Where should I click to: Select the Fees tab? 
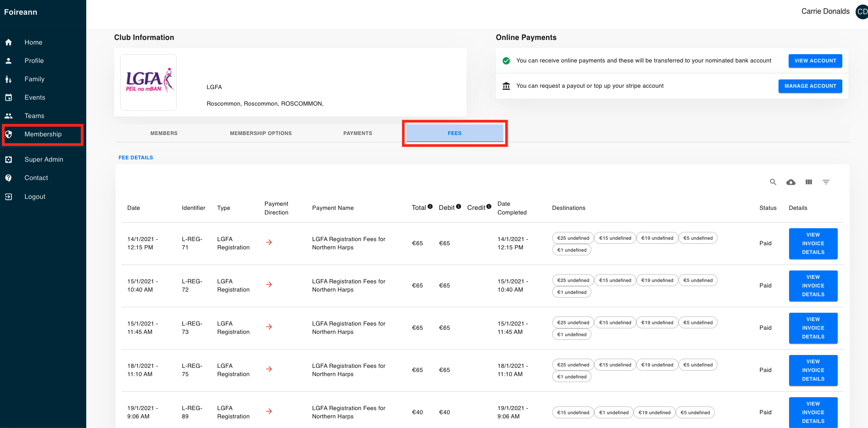point(455,133)
